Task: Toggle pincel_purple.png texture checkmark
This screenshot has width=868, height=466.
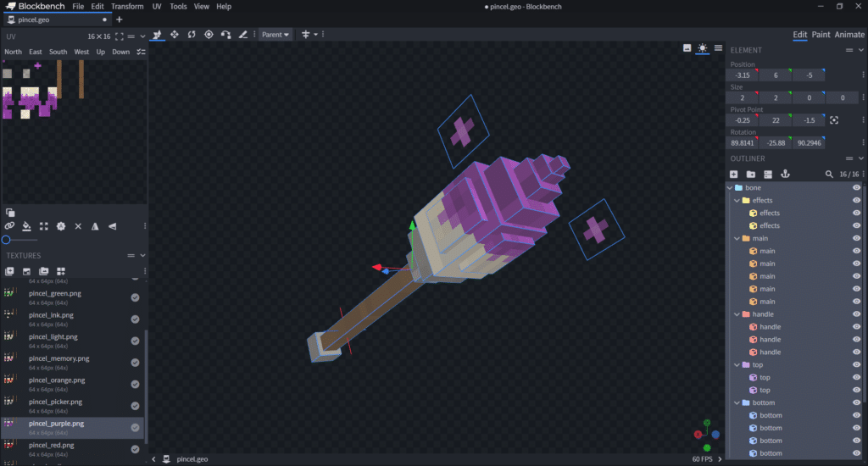Action: 135,428
